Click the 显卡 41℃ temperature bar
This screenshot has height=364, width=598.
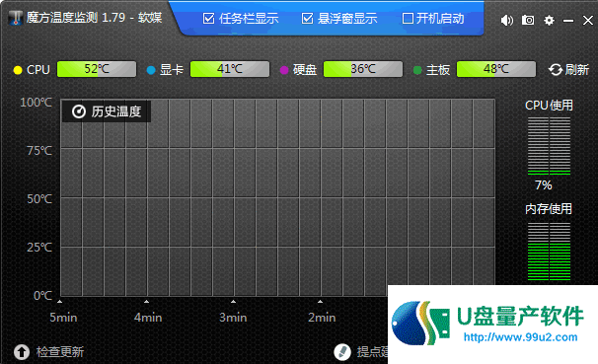click(x=230, y=69)
